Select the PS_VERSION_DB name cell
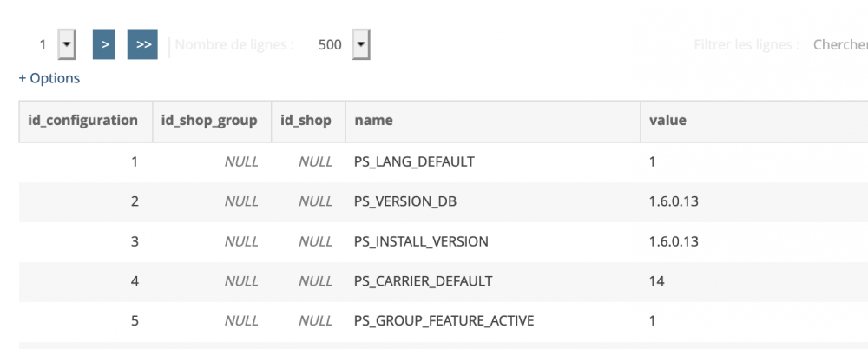This screenshot has height=349, width=868. point(405,201)
